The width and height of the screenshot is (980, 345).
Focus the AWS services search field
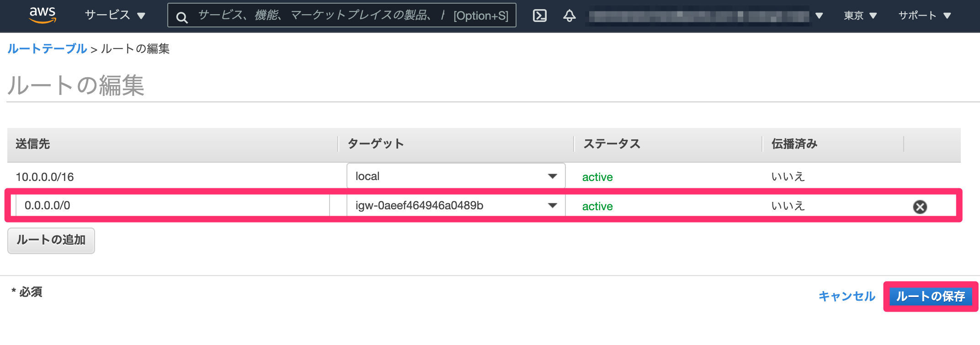click(x=342, y=16)
